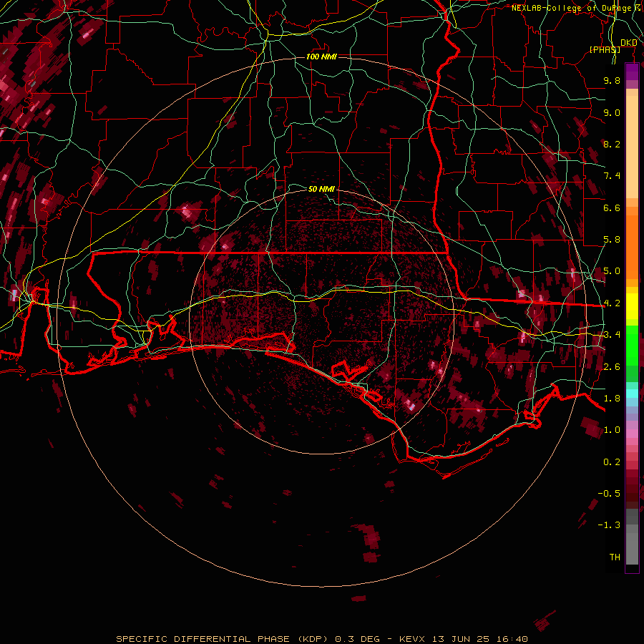
Task: Click the -0.5 scale value
Action: [609, 494]
